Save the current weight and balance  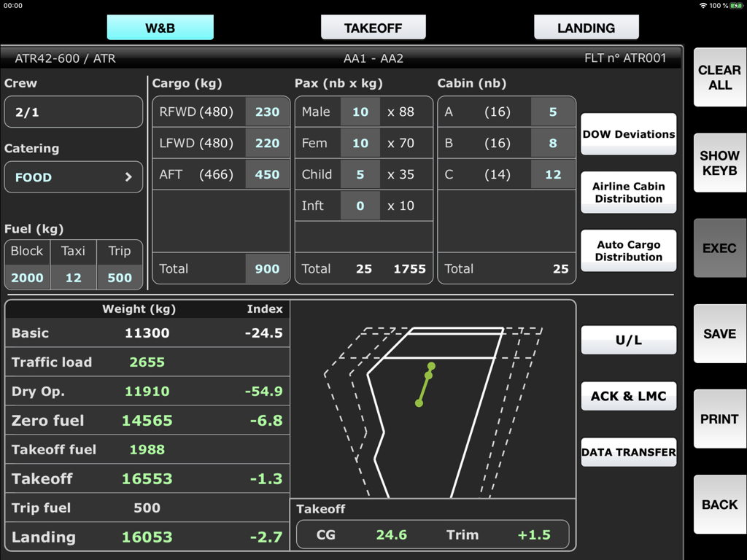click(719, 334)
